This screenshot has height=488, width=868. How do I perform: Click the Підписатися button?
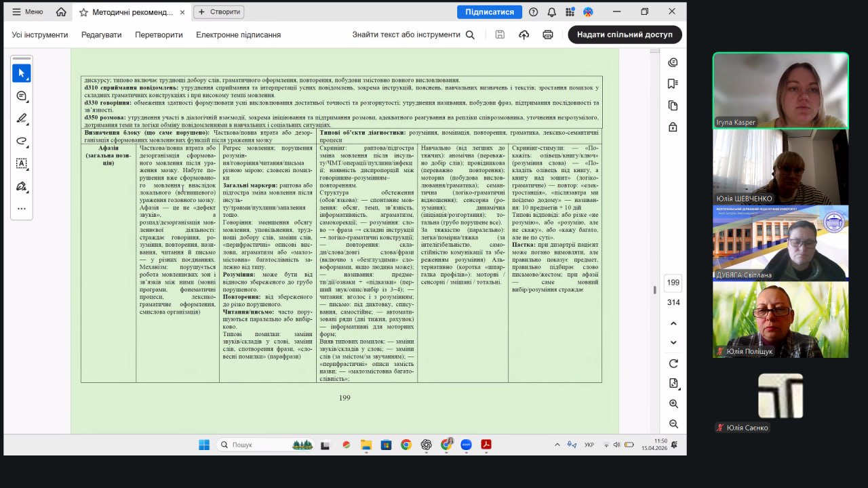489,12
